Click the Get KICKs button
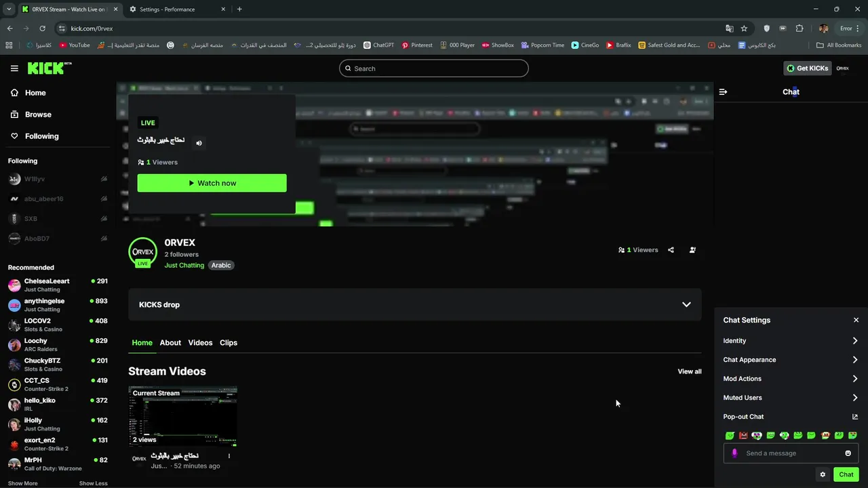The width and height of the screenshot is (868, 488). coord(807,68)
